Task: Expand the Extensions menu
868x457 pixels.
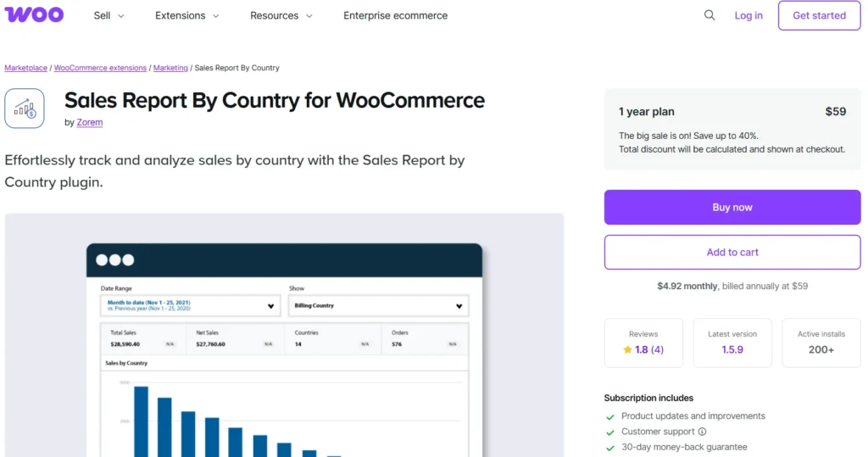Action: [x=187, y=15]
